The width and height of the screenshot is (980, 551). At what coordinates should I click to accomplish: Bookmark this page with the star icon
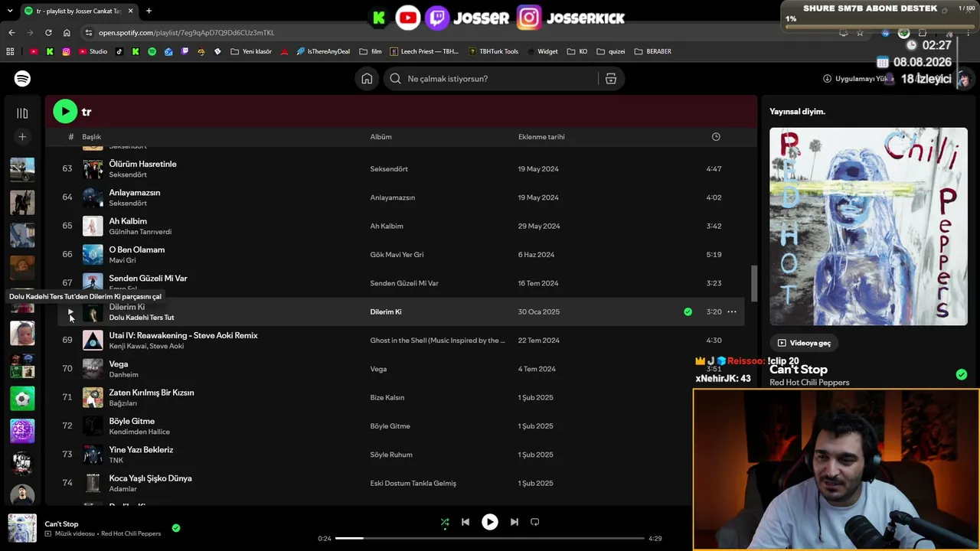pyautogui.click(x=860, y=33)
